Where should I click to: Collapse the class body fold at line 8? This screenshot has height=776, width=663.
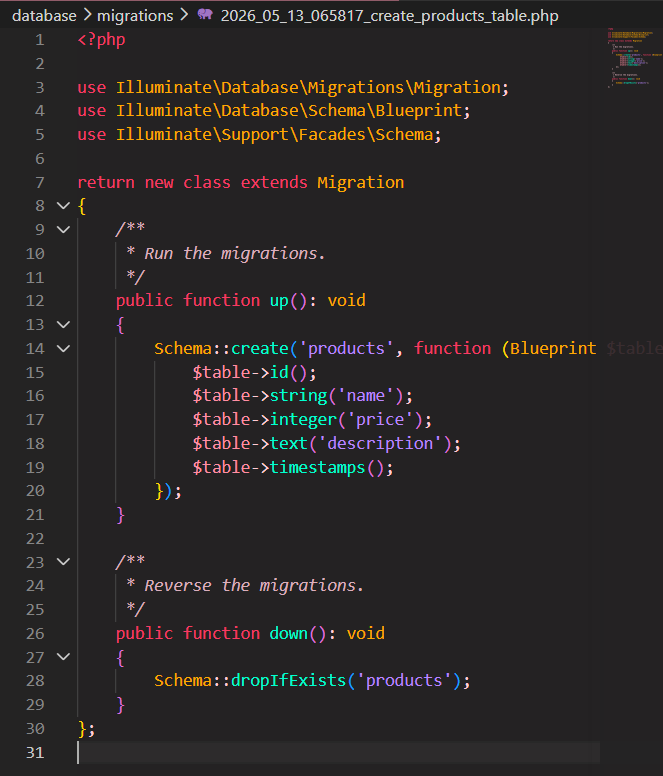coord(63,205)
